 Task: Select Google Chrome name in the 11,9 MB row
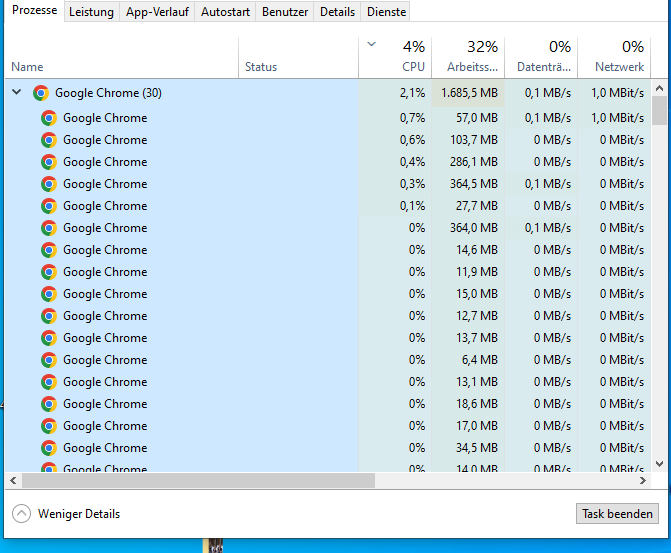click(x=105, y=272)
